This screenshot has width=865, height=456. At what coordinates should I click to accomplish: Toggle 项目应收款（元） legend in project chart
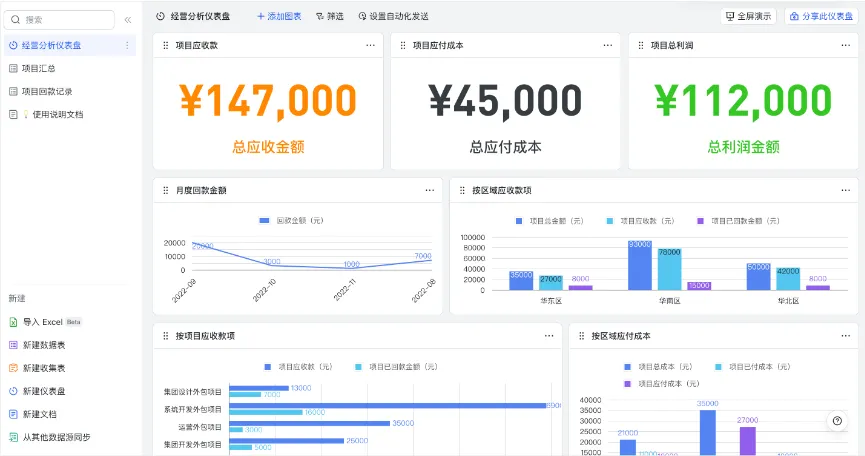[298, 367]
